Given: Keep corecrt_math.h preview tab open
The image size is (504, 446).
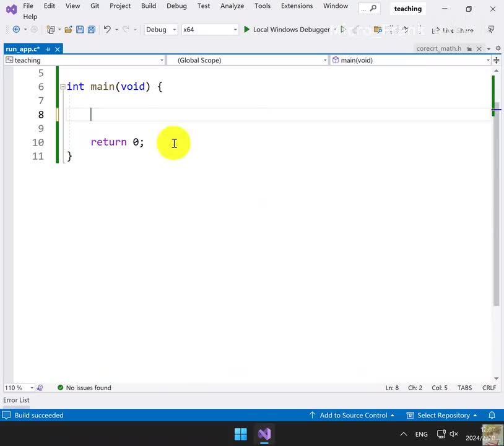Looking at the screenshot, I should click(469, 49).
